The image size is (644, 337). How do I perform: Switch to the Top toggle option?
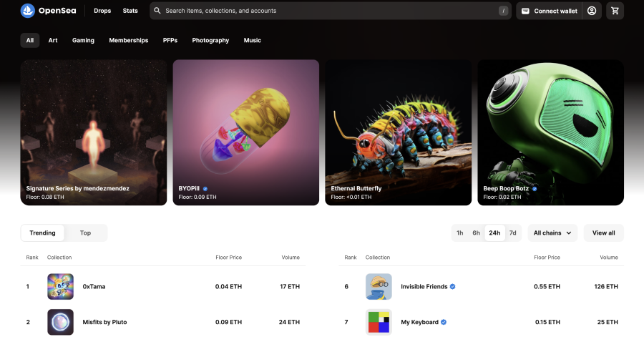pyautogui.click(x=85, y=233)
